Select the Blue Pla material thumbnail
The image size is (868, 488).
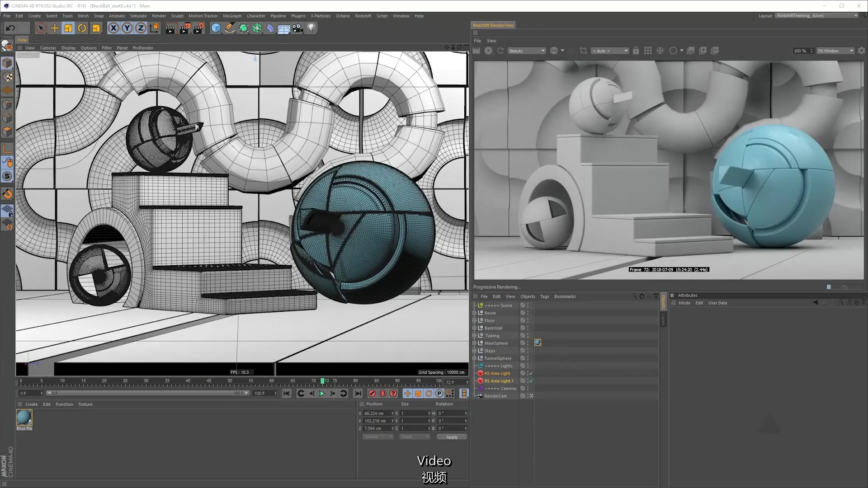pos(24,418)
